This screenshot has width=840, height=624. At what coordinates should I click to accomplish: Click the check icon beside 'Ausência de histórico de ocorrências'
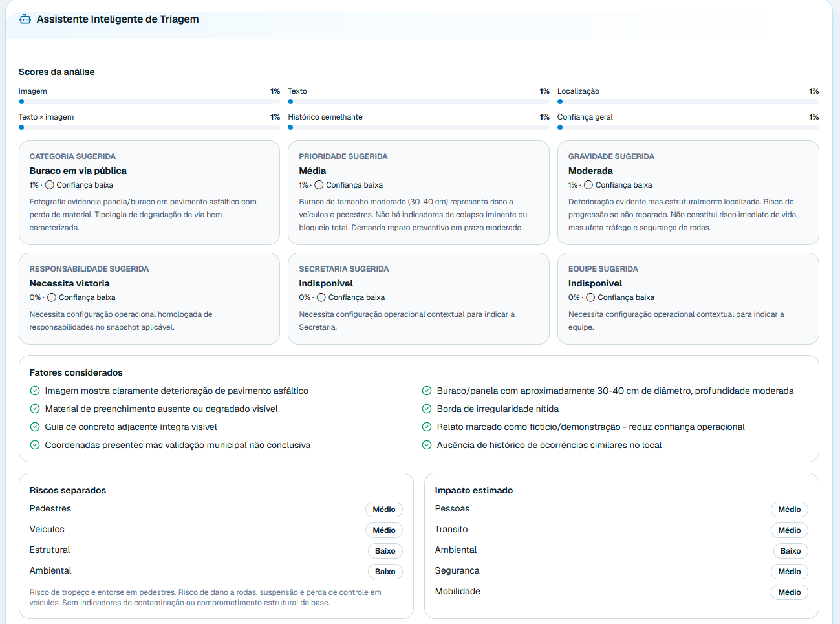427,445
